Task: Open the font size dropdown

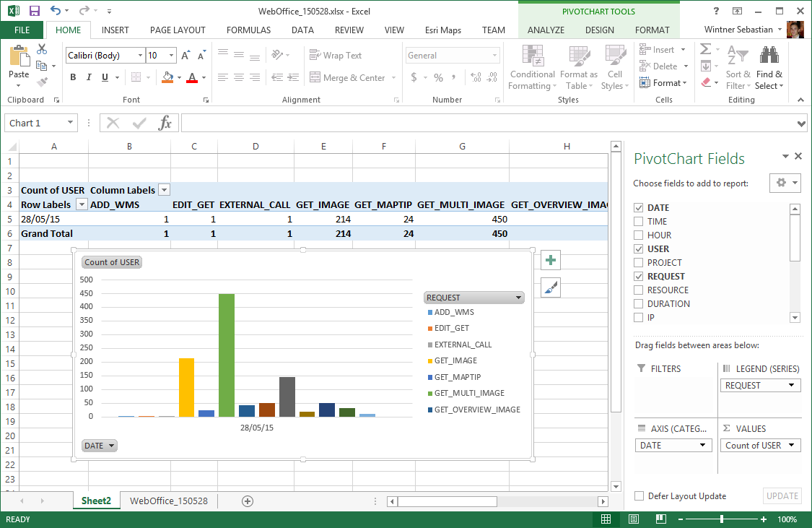Action: click(x=171, y=55)
